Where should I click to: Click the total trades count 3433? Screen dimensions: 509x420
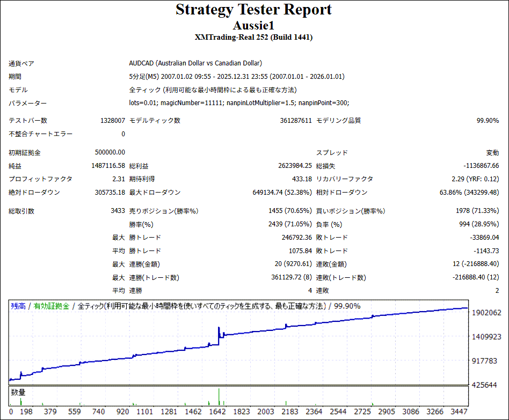(117, 211)
